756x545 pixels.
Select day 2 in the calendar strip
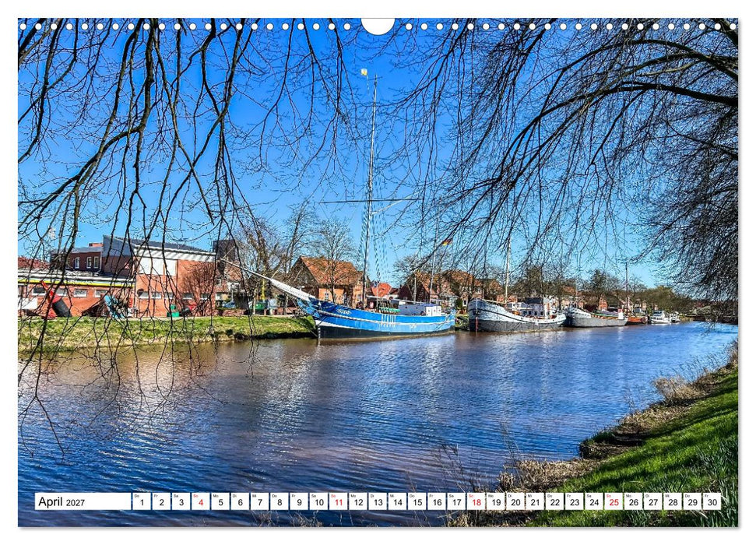pos(161,501)
